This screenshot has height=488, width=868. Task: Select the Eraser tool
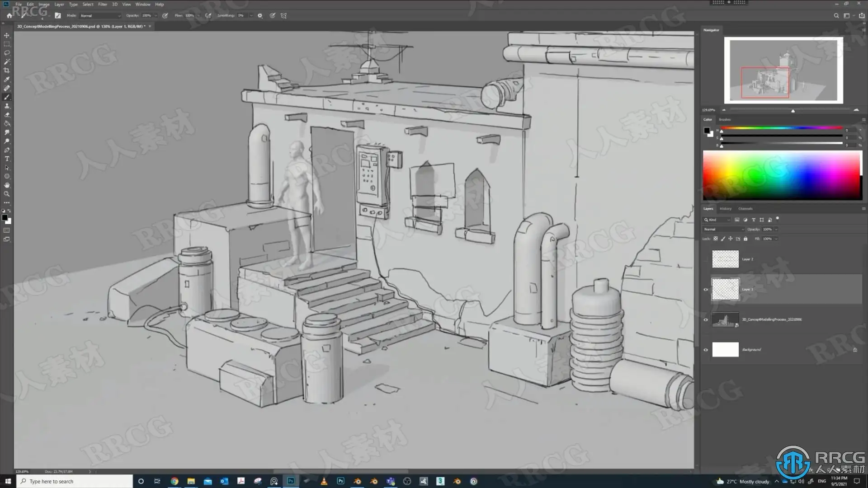coord(7,115)
